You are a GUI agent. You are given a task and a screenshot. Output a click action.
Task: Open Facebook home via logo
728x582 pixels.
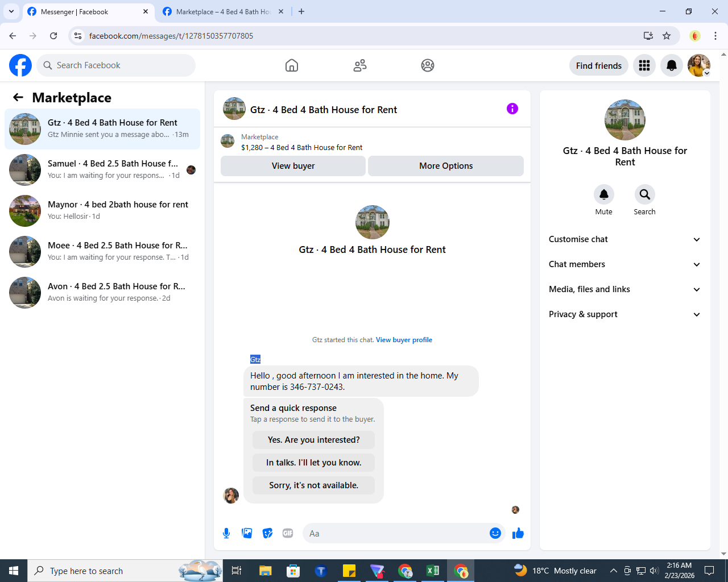tap(20, 65)
